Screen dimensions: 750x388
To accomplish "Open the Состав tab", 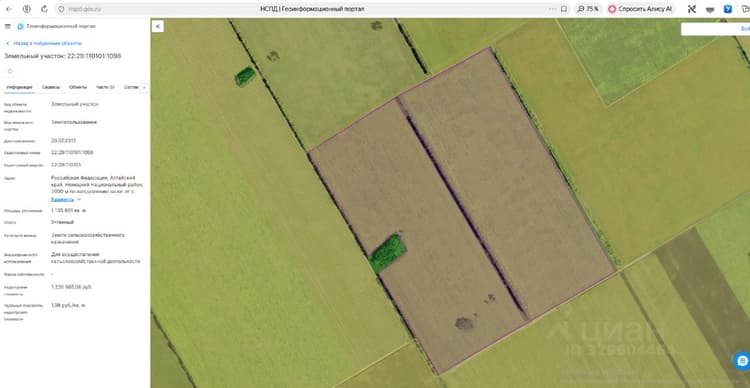I will point(131,87).
